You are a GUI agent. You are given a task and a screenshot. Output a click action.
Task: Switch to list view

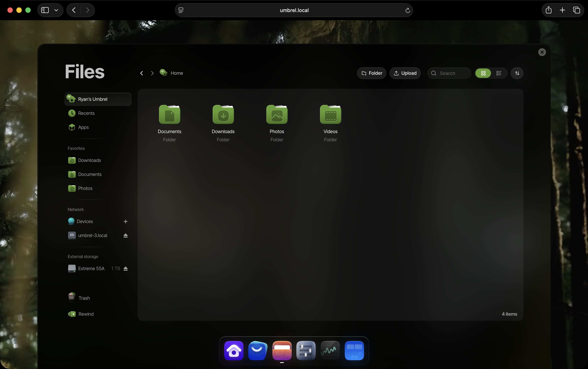pos(499,73)
